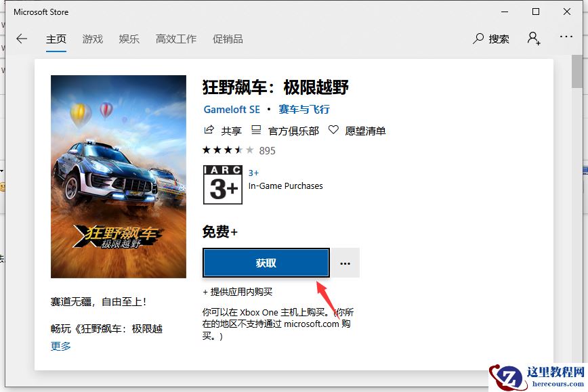Click the 获取 button to get the game
Image resolution: width=588 pixels, height=392 pixels.
pyautogui.click(x=266, y=262)
